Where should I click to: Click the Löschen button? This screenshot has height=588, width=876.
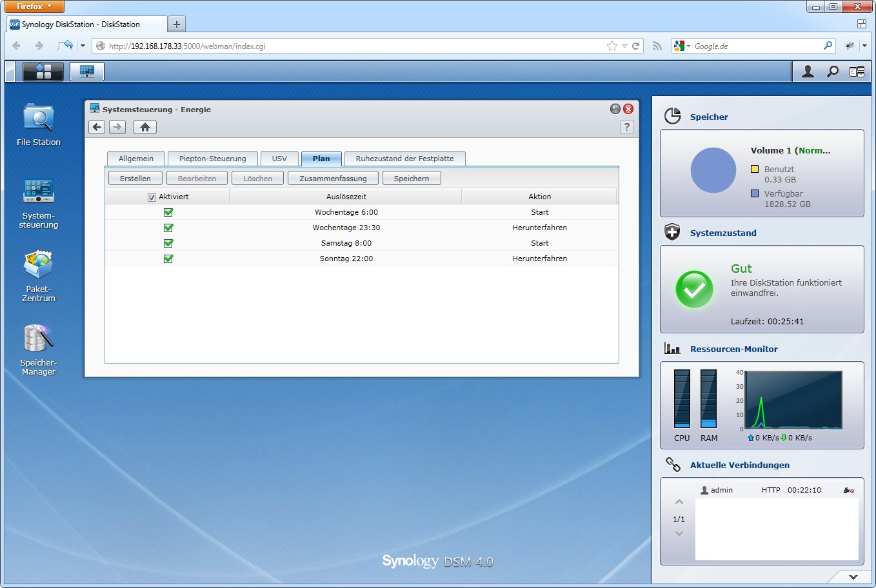pos(258,179)
